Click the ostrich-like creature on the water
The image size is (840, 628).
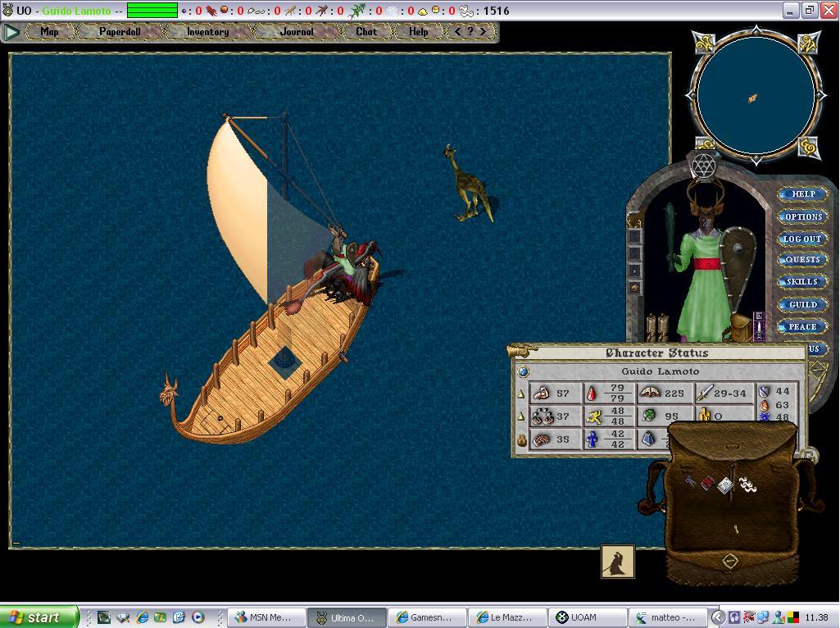coord(469,183)
